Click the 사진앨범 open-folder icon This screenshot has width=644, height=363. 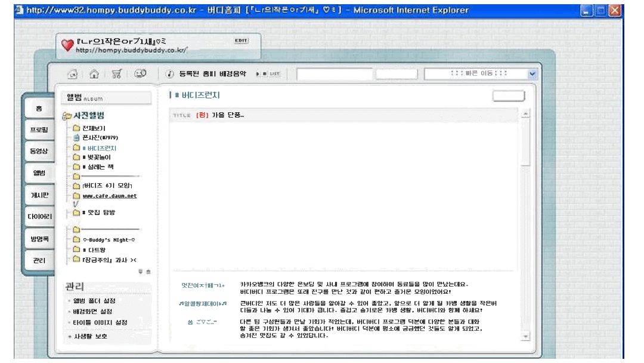coord(67,116)
